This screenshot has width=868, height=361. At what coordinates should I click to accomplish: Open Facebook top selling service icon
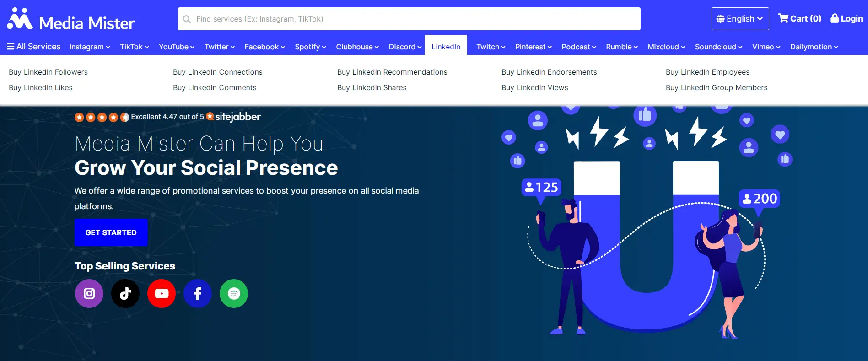coord(198,293)
